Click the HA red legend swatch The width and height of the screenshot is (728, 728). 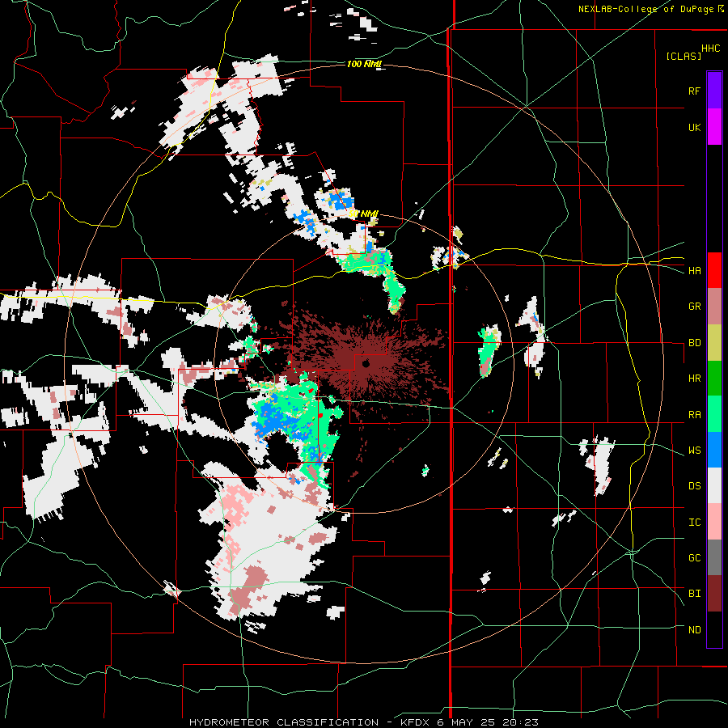(714, 270)
